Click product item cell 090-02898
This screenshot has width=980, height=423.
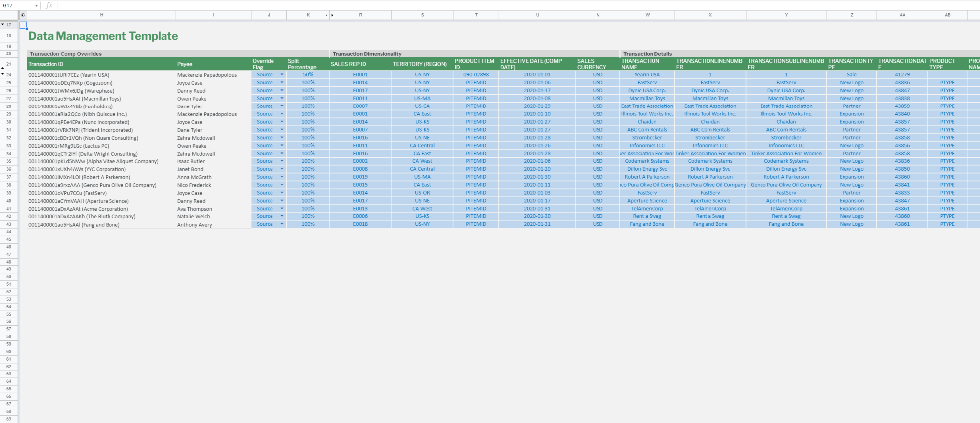point(476,75)
